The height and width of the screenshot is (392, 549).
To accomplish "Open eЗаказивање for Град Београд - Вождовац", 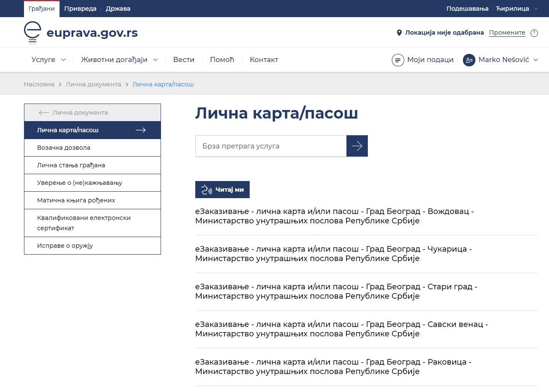I will click(x=334, y=216).
